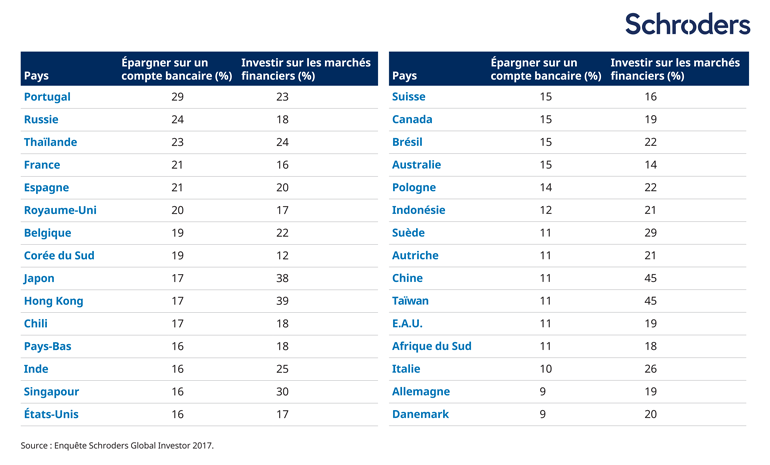Screen dimensions: 770x465
Task: Click the Indonésie country label
Action: (x=419, y=210)
